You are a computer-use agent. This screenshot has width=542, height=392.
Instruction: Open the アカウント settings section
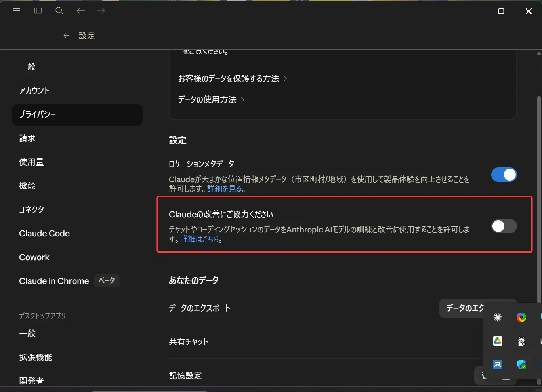pos(77,91)
